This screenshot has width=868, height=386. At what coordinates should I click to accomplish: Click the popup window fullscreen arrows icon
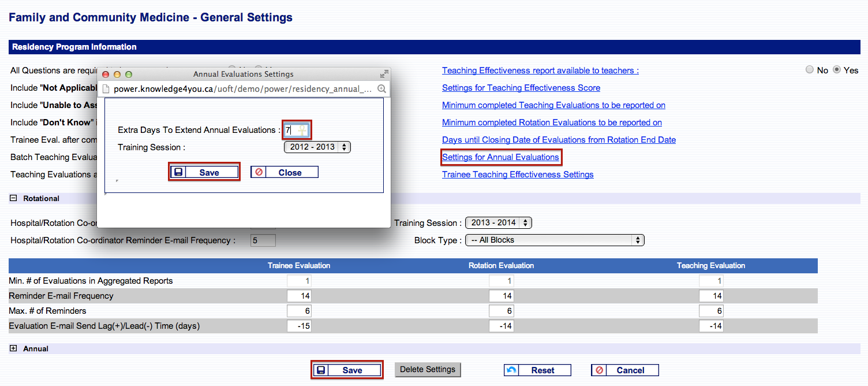[x=384, y=74]
